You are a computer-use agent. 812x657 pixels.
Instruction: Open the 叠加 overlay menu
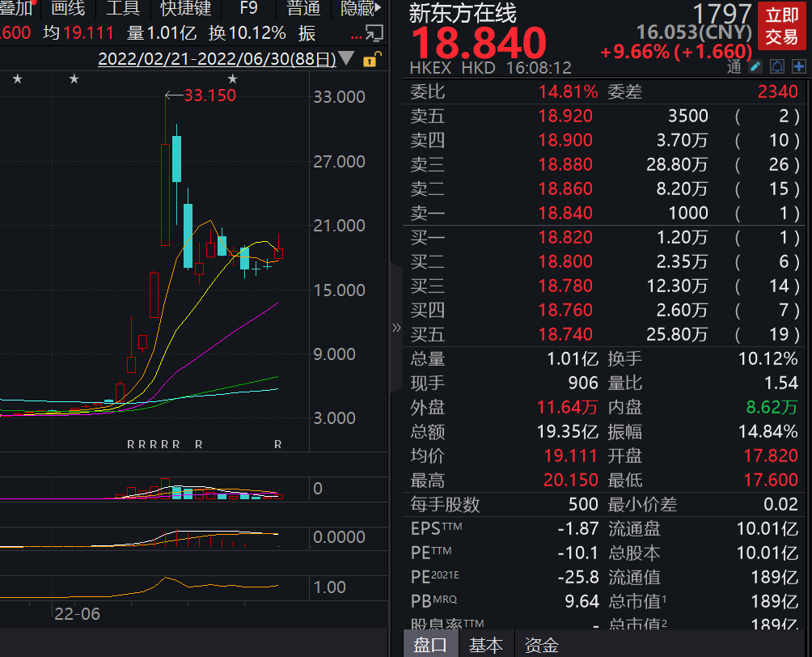pyautogui.click(x=16, y=8)
